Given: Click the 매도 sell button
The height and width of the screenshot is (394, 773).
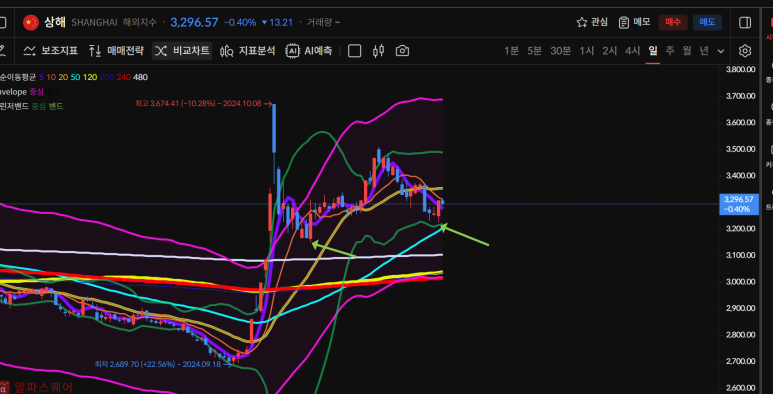Looking at the screenshot, I should 707,22.
